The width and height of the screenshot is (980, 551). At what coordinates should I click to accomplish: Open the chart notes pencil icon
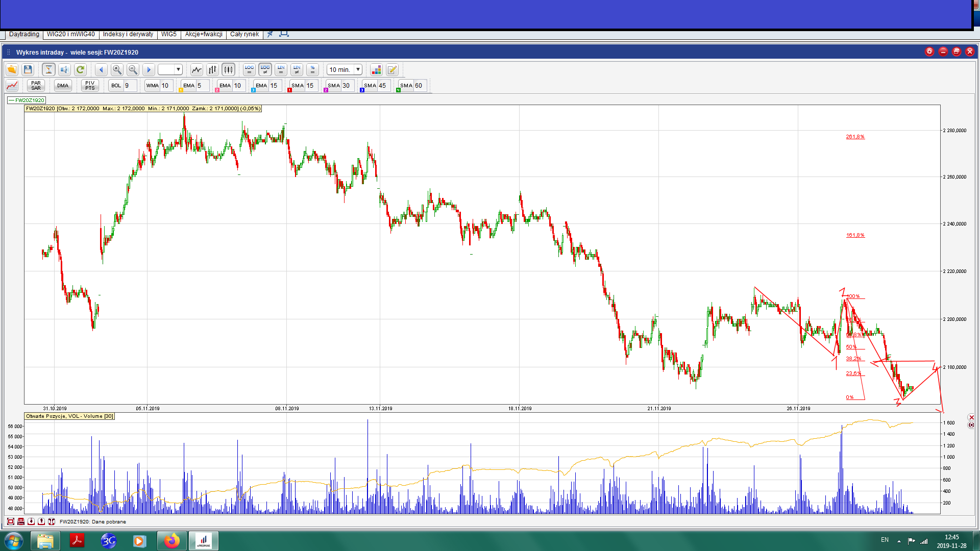(392, 69)
